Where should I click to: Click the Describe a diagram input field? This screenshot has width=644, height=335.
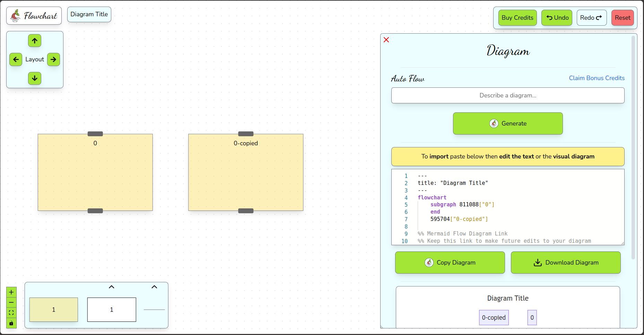click(507, 95)
